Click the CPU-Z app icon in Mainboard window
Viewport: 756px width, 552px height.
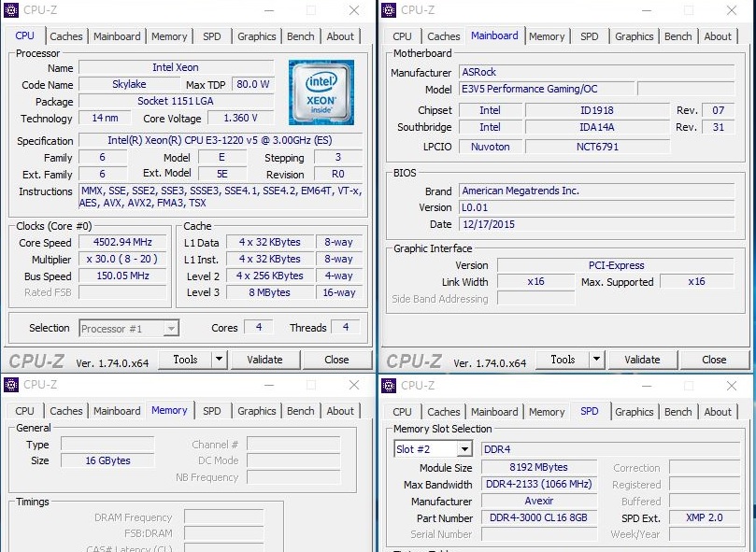[389, 9]
